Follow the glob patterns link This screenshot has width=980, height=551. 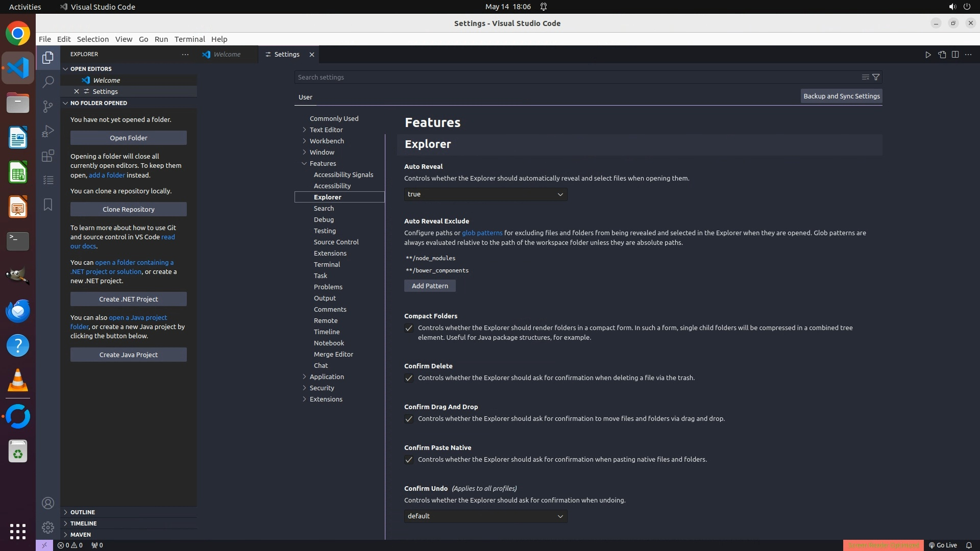(x=482, y=233)
